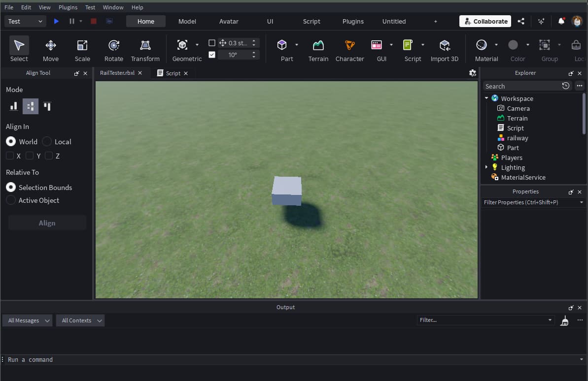Screen dimensions: 588x381
Task: Open the All Contexts dropdown
Action: coord(80,320)
